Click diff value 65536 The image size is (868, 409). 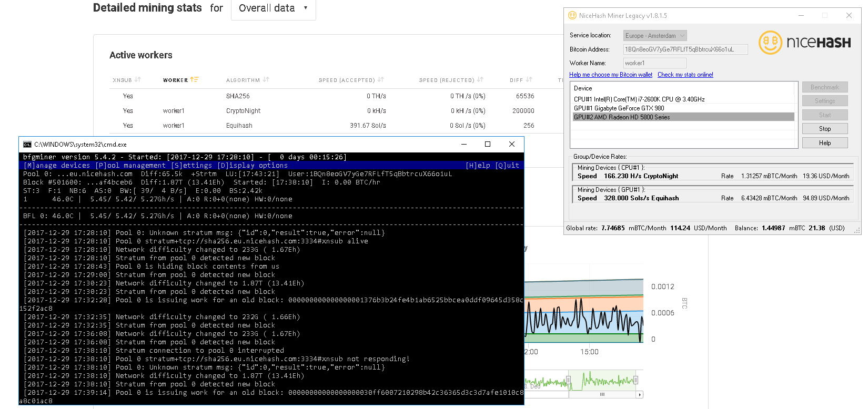[525, 96]
